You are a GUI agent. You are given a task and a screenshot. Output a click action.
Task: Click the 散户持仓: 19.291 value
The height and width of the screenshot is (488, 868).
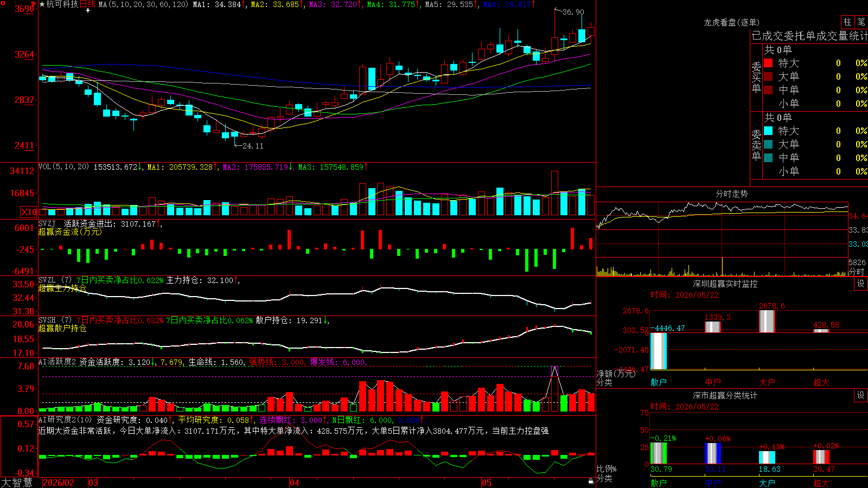[289, 320]
